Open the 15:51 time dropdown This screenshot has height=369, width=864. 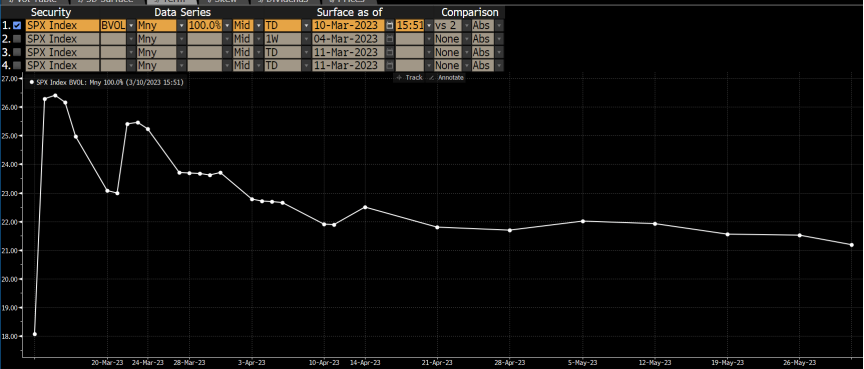point(428,25)
